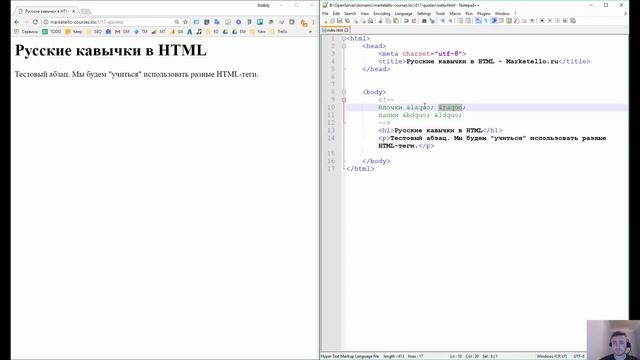640x360 pixels.
Task: Open the Сервисы bookmark
Action: [x=26, y=31]
